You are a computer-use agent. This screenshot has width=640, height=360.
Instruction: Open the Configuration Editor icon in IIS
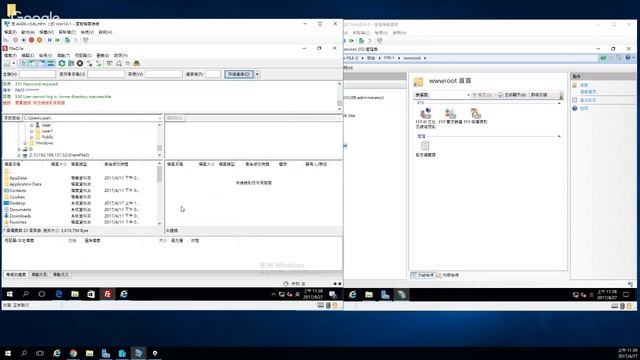[x=425, y=149]
